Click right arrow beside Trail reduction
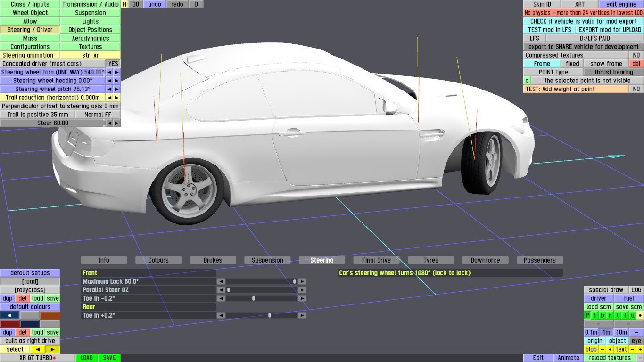The width and height of the screenshot is (644, 362). coord(117,98)
